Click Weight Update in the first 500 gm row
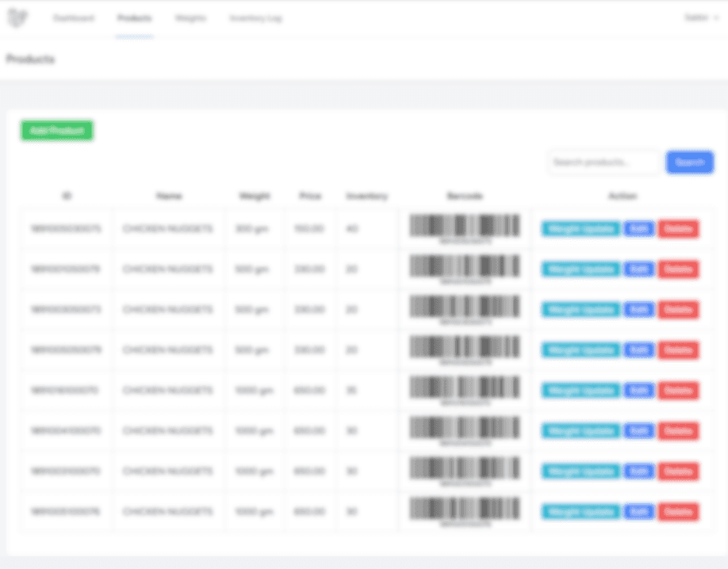Screen dimensions: 728x569 coord(580,269)
